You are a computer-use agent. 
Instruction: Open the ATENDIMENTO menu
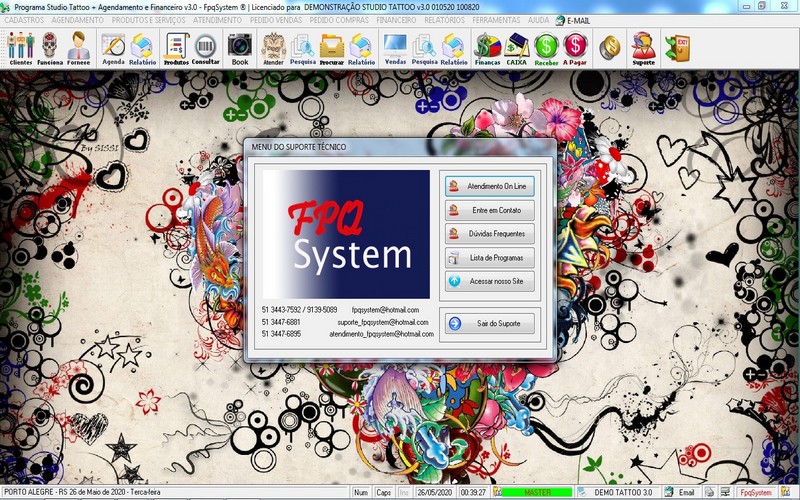point(217,20)
